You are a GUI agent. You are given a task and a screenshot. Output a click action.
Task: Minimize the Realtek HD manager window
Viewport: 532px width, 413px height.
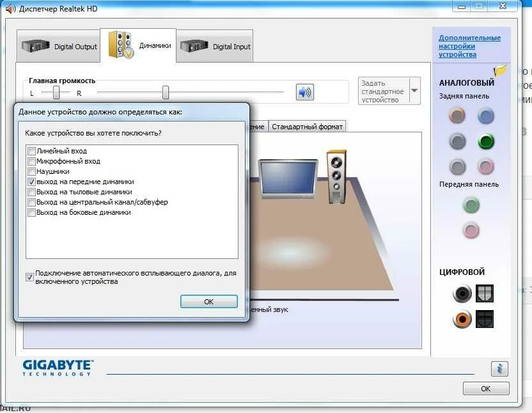click(x=462, y=6)
